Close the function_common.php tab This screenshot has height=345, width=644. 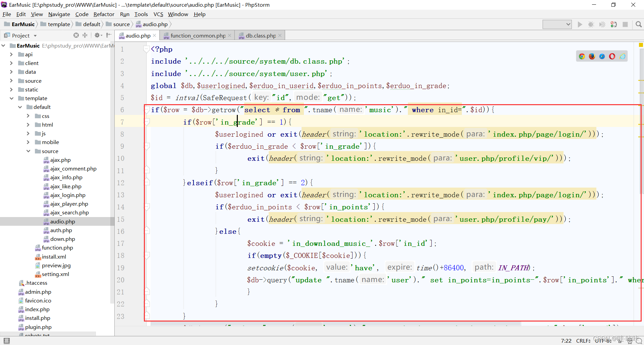pyautogui.click(x=229, y=36)
